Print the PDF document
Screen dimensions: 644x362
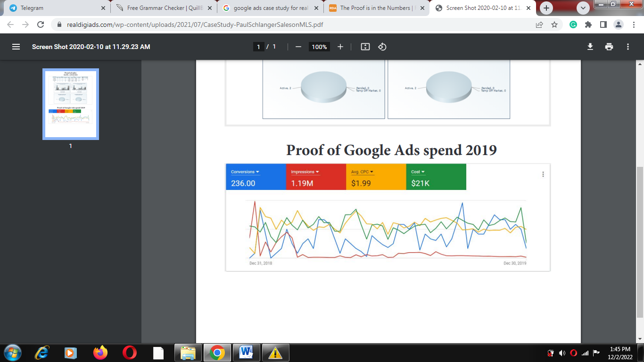[609, 47]
